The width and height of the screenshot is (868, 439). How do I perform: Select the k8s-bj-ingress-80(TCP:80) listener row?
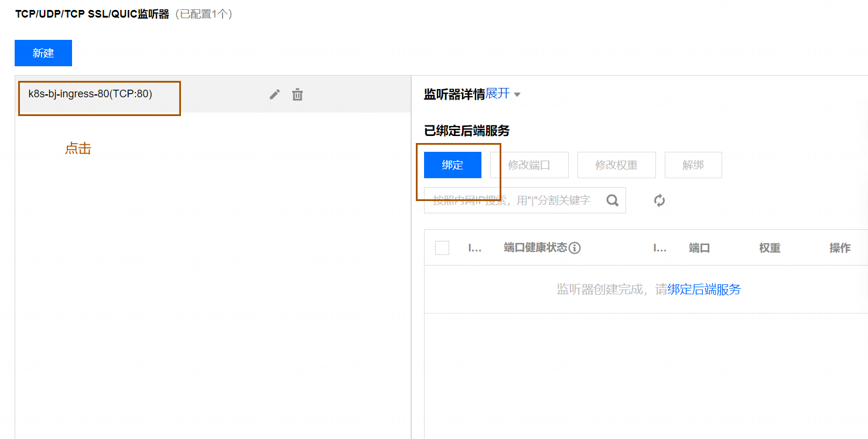213,94
